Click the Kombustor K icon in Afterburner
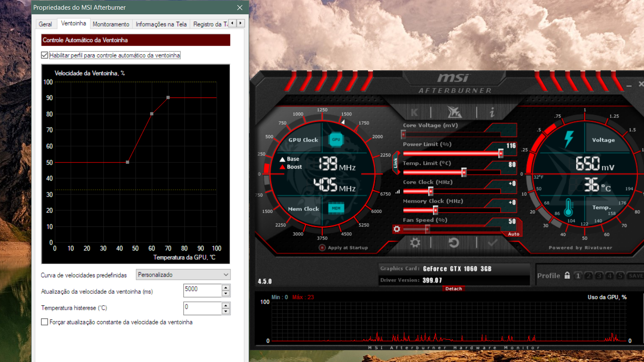The height and width of the screenshot is (362, 644). tap(414, 112)
